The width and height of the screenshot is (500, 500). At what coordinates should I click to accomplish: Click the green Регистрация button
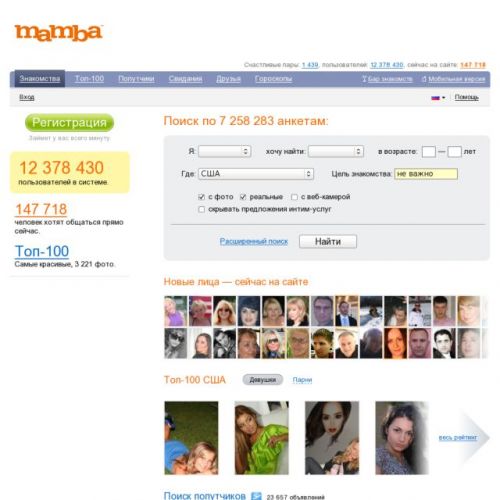69,122
